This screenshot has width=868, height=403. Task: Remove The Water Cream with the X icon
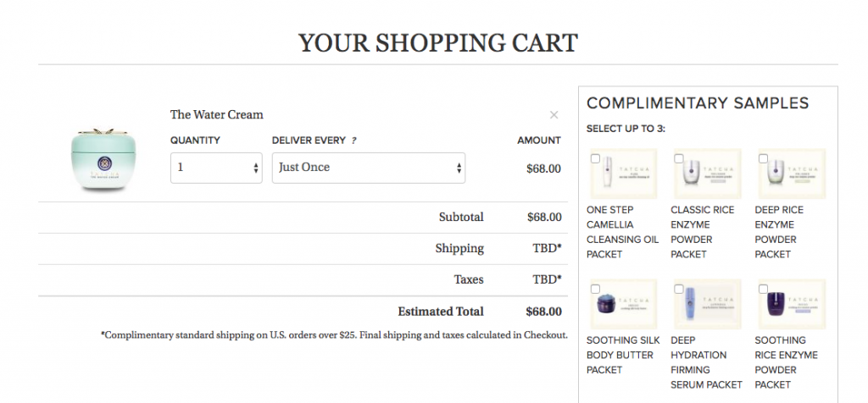click(x=554, y=115)
